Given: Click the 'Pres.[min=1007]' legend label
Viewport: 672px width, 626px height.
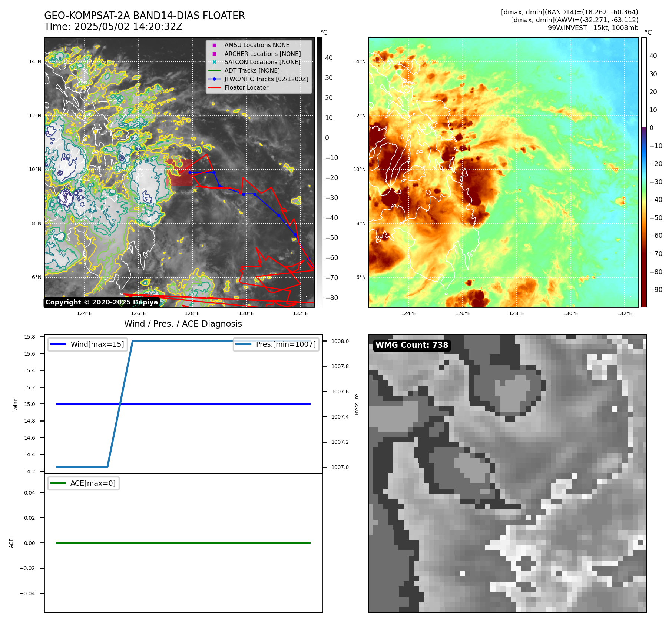Looking at the screenshot, I should tap(286, 344).
